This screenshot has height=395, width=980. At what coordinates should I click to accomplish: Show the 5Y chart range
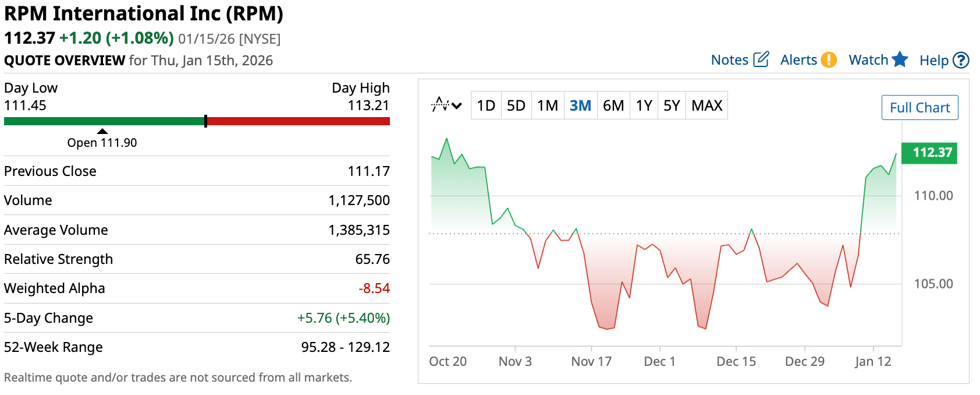pyautogui.click(x=672, y=105)
